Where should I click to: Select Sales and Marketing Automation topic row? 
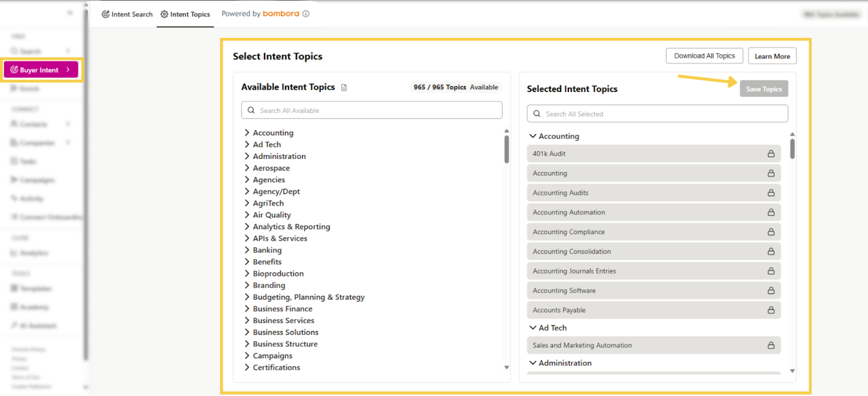(654, 346)
